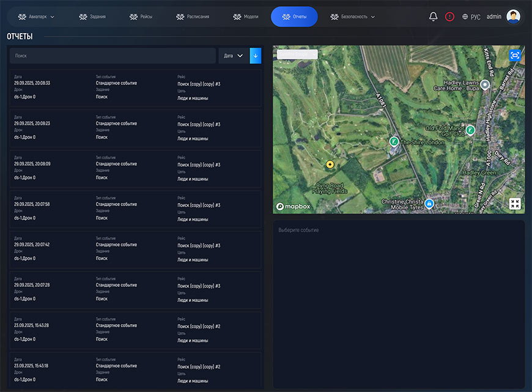The image size is (532, 392).
Task: Click the admin user avatar
Action: coord(513,17)
